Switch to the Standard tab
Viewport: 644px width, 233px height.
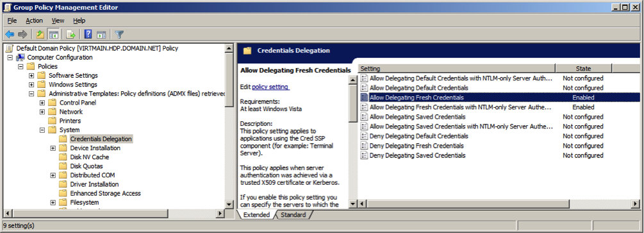[x=293, y=215]
